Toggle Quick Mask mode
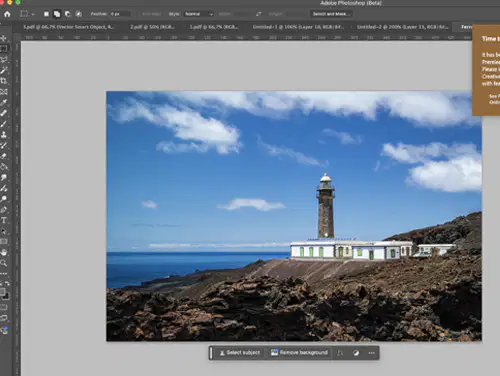This screenshot has width=500, height=376. 4,307
